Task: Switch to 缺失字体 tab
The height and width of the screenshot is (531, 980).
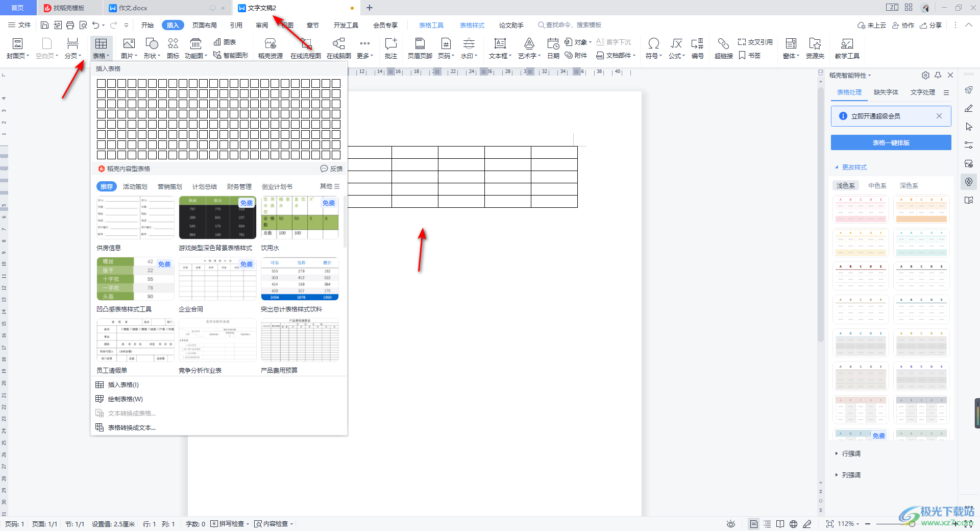Action: 886,92
